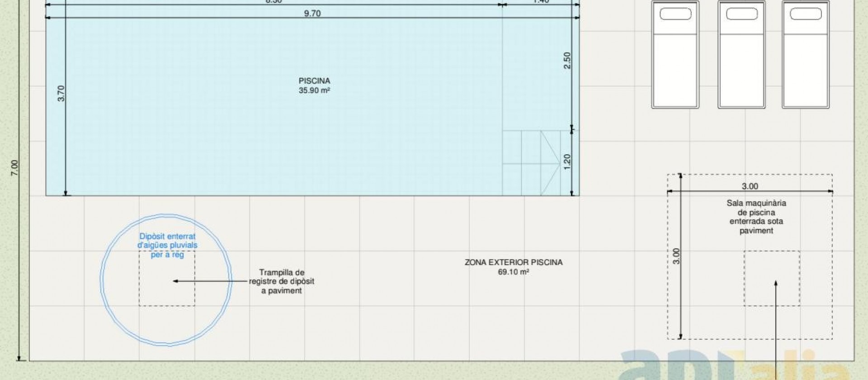Click the arrow pointing to the tank hatch
Image resolution: width=868 pixels, height=380 pixels.
(x=203, y=281)
